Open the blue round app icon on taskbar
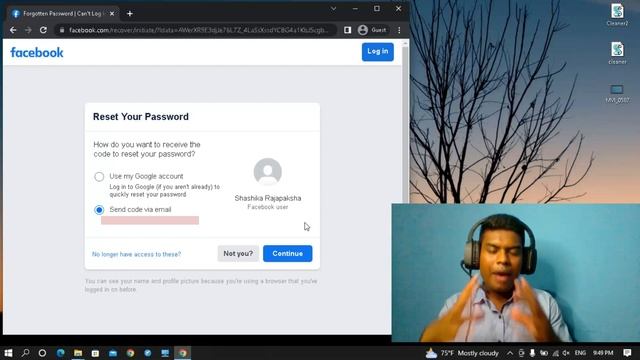The image size is (640, 360). (x=148, y=353)
